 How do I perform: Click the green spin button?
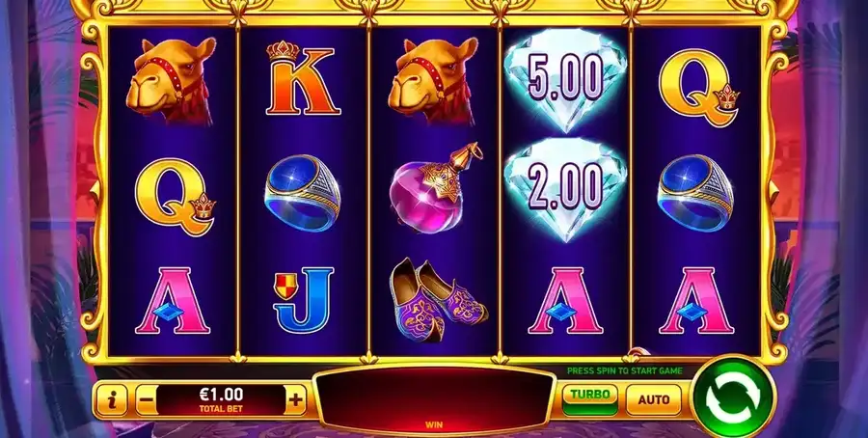pos(734,397)
